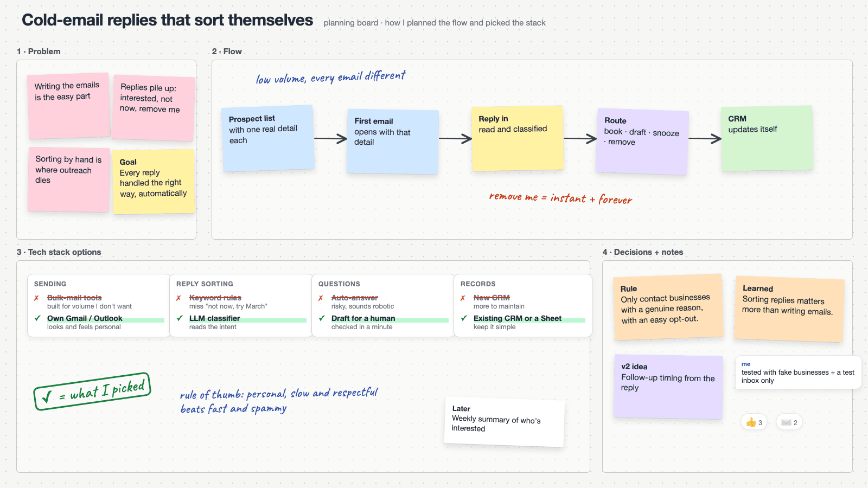Viewport: 868px width, 488px height.
Task: Select the yellow 'Reply in' sticky note
Action: coord(518,139)
